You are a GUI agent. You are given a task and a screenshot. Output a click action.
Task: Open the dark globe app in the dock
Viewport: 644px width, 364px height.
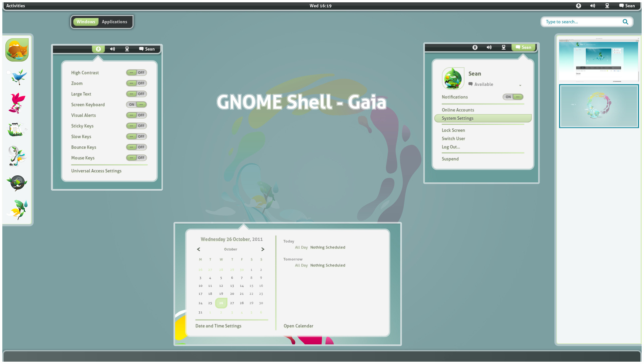(17, 183)
